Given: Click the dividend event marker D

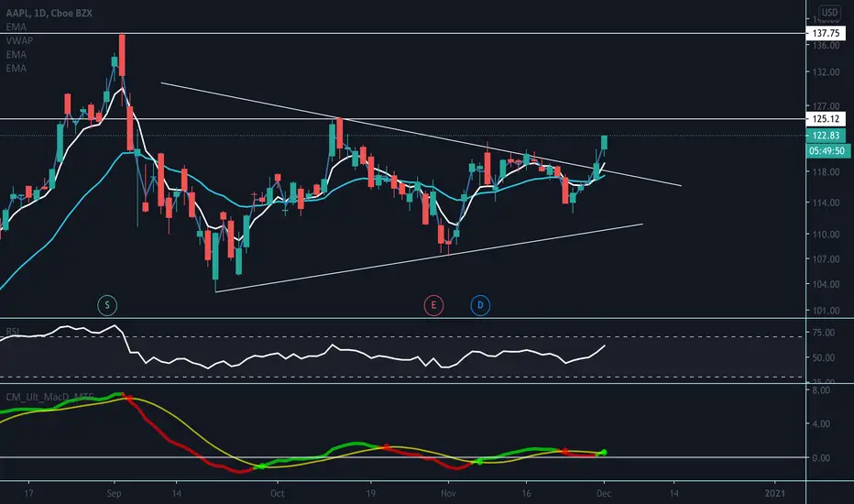Looking at the screenshot, I should click(480, 305).
